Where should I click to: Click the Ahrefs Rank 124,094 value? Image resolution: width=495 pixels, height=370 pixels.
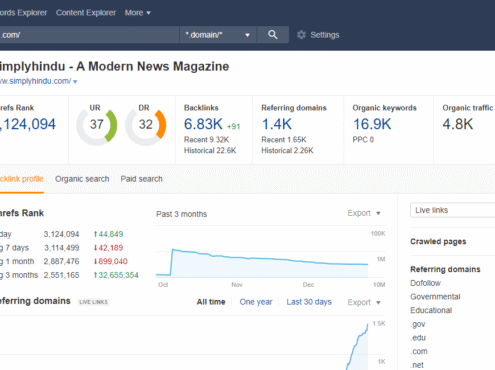[28, 124]
